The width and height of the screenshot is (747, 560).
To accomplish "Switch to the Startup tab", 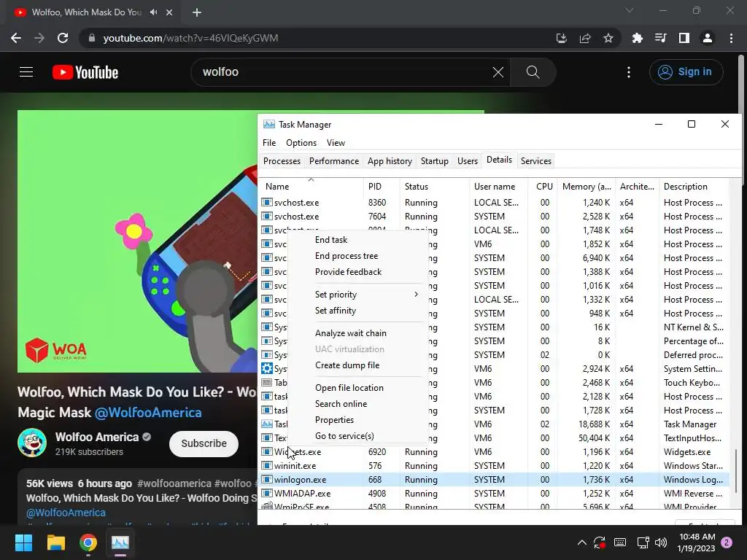I will pos(435,161).
